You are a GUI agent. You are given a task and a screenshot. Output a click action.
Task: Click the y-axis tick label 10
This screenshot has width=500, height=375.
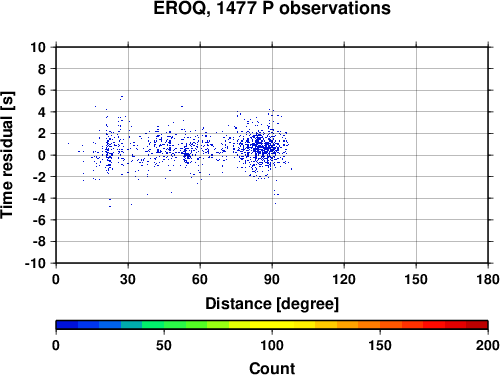(x=38, y=47)
